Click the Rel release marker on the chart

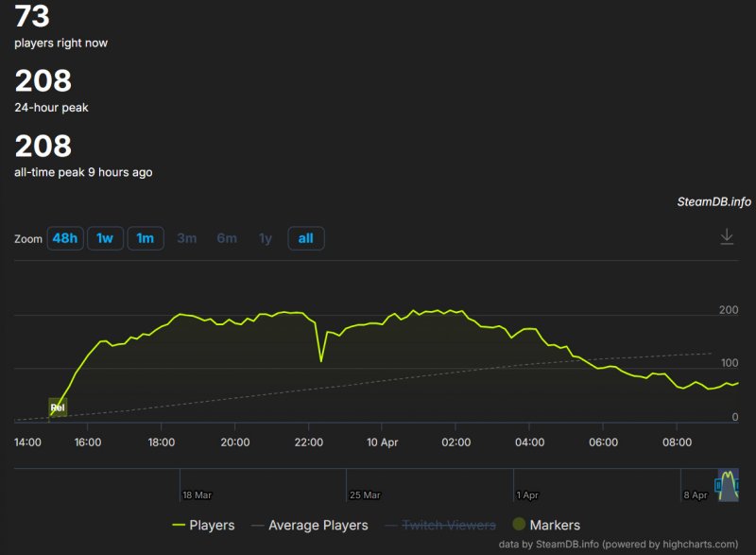56,407
